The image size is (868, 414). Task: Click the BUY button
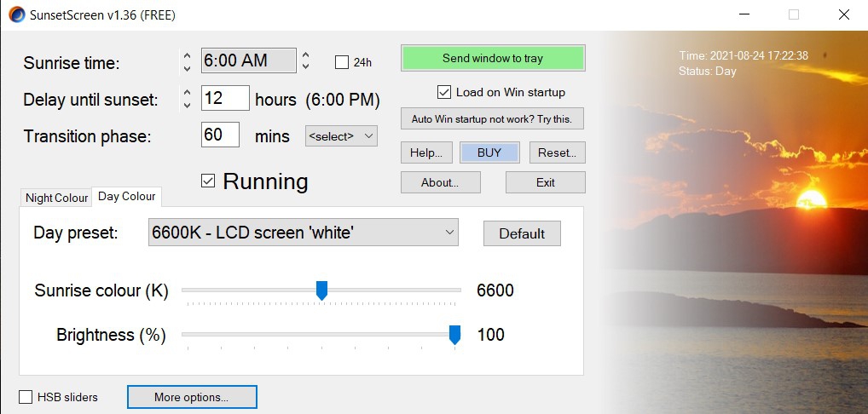click(x=489, y=152)
